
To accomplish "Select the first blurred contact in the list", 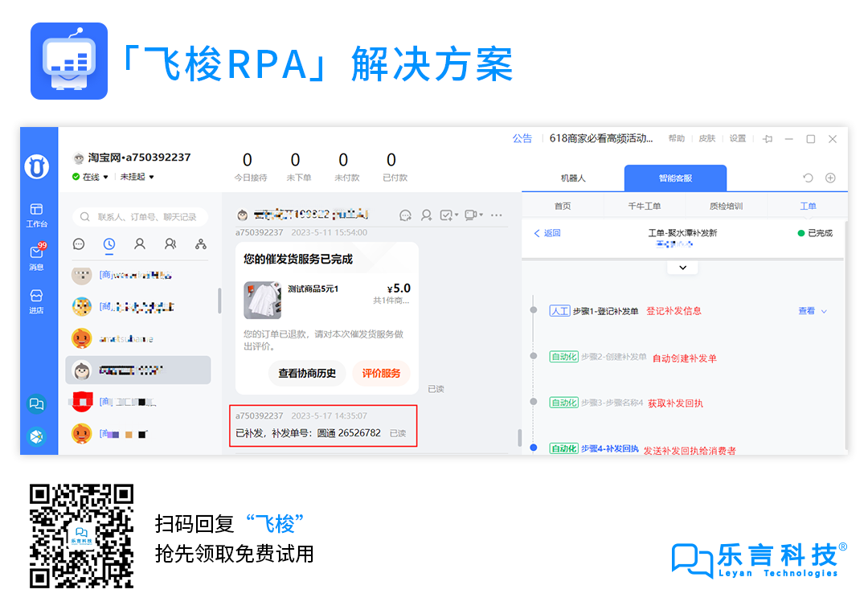I will tap(138, 275).
